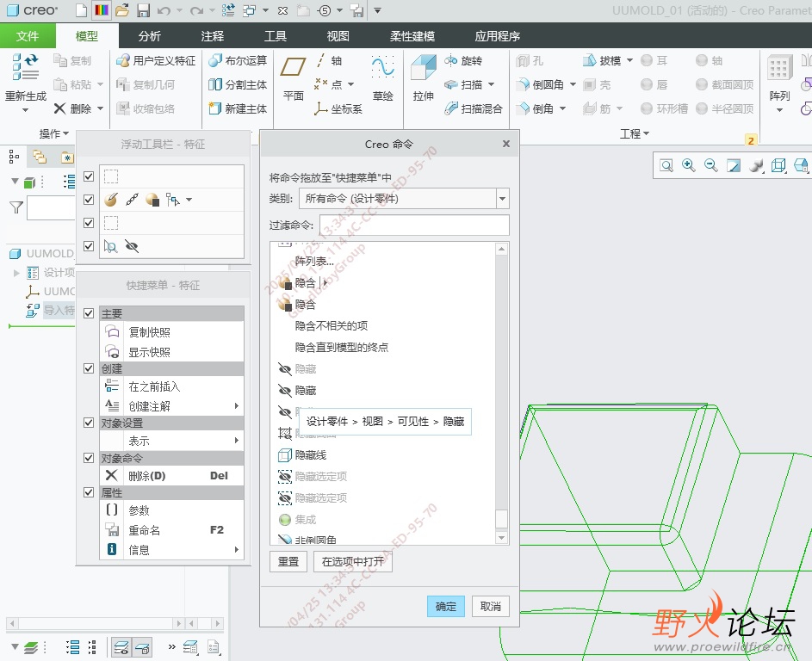Close the Creo 命令 dialog
The height and width of the screenshot is (661, 812).
506,144
